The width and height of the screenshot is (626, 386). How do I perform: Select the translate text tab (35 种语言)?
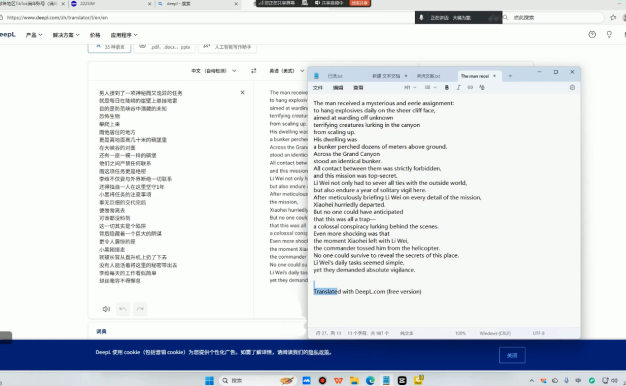point(109,47)
